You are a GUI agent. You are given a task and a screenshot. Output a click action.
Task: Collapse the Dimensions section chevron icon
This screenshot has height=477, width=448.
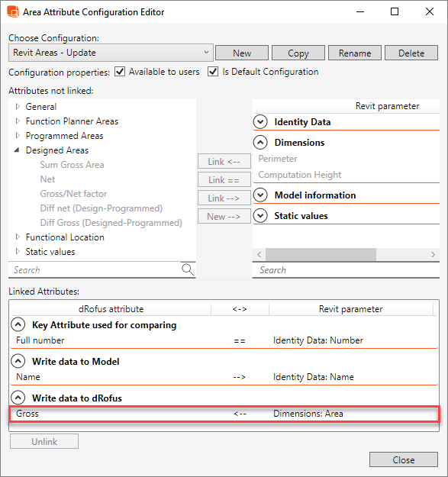(260, 143)
